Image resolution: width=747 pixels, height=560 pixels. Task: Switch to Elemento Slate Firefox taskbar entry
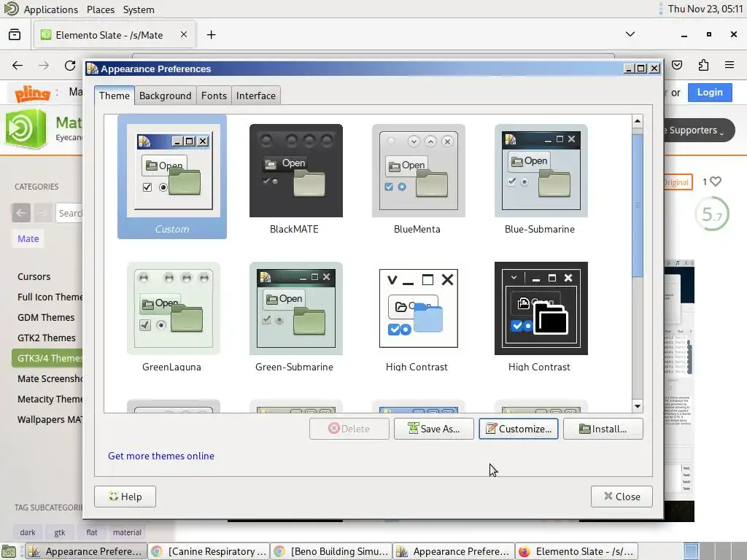tap(576, 551)
